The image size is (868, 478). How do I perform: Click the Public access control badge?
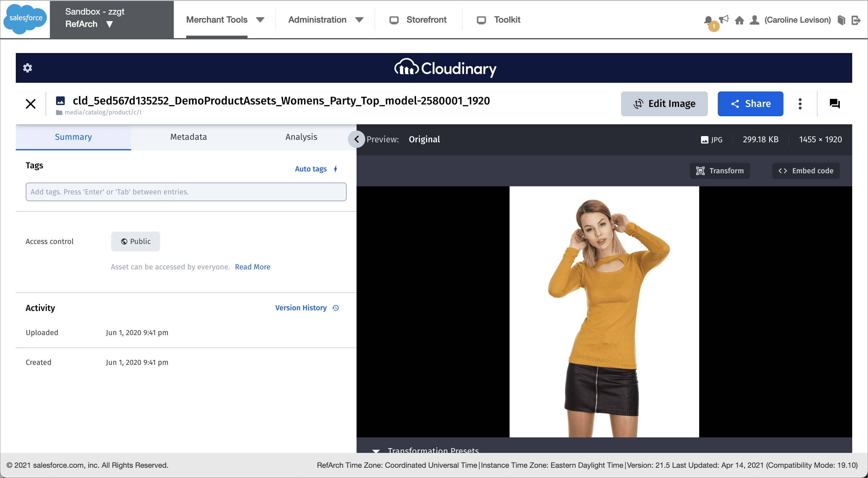pyautogui.click(x=135, y=241)
